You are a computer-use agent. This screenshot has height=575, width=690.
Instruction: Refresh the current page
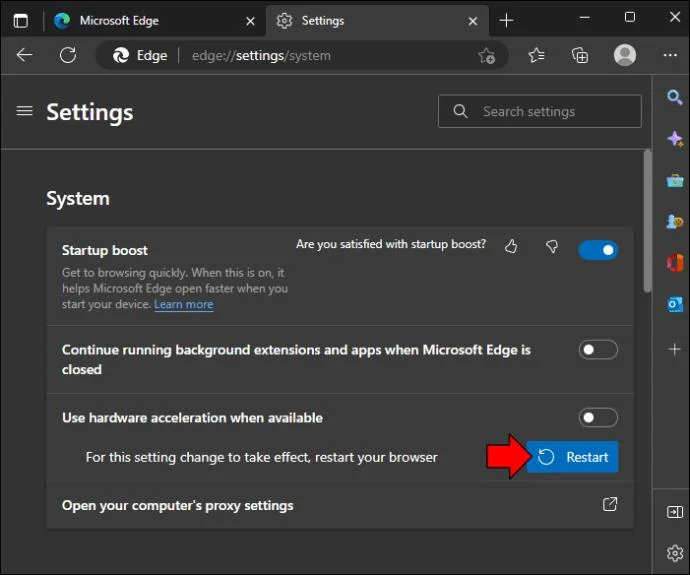pos(68,55)
